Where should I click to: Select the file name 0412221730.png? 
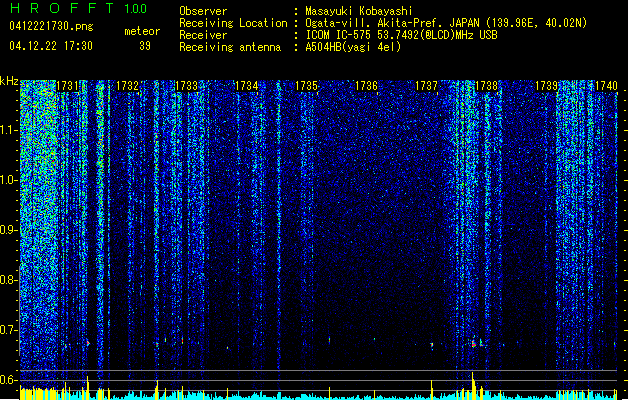pos(51,26)
